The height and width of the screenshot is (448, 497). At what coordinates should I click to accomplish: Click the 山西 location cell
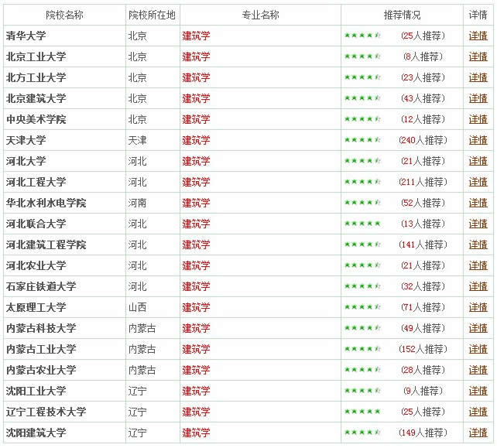pyautogui.click(x=138, y=307)
